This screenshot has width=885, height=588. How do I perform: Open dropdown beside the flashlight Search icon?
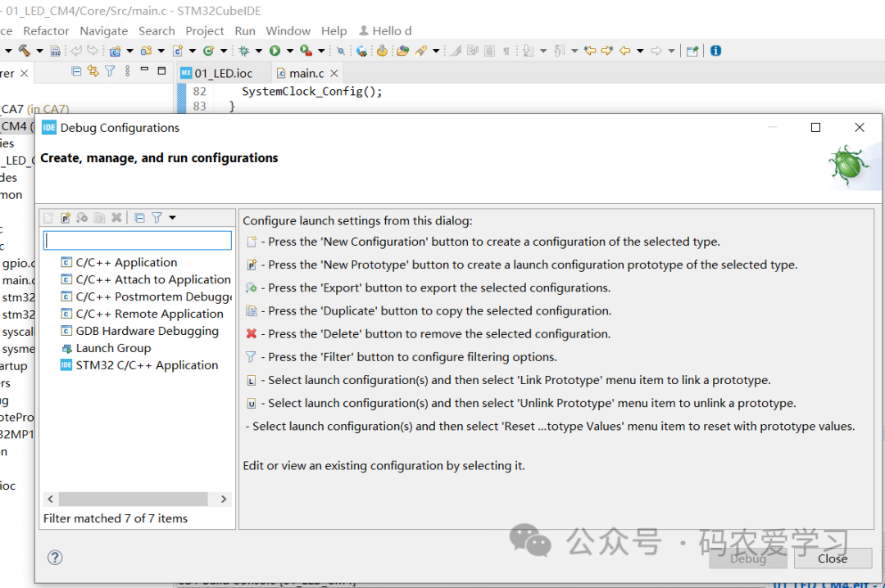(x=436, y=51)
